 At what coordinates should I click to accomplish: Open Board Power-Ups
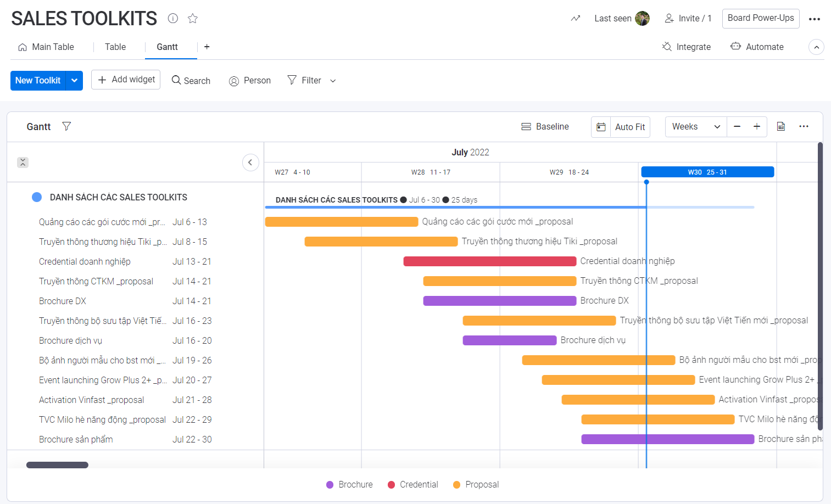pos(761,18)
